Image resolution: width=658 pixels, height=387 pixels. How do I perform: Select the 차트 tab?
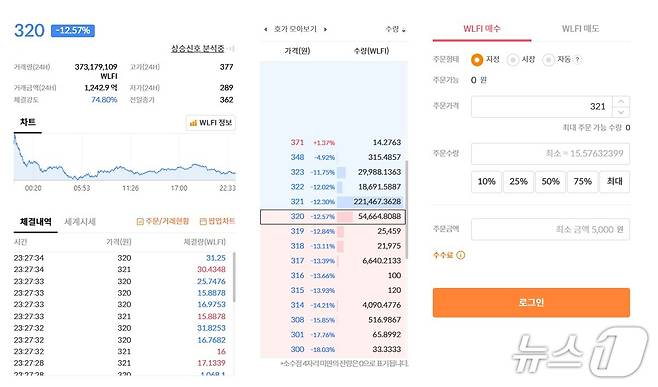(28, 122)
